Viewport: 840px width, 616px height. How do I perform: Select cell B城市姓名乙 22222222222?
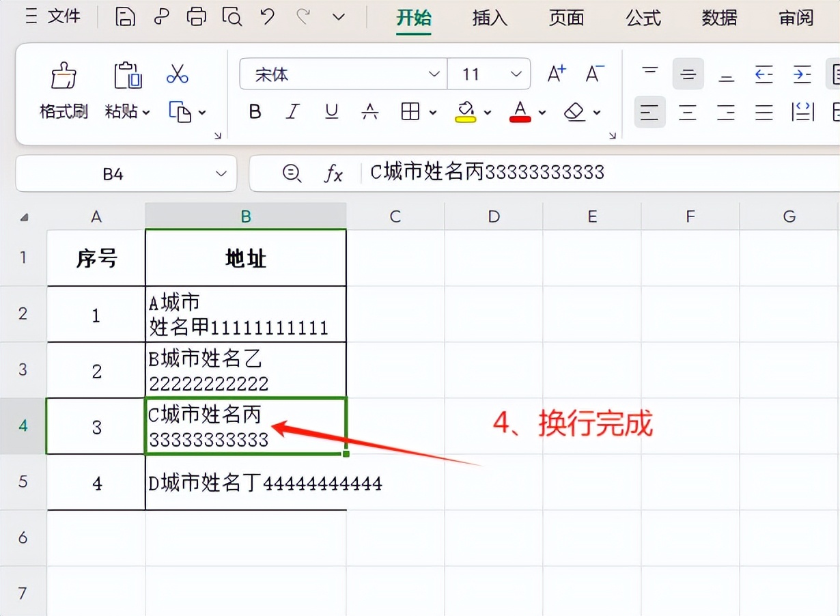pyautogui.click(x=246, y=370)
